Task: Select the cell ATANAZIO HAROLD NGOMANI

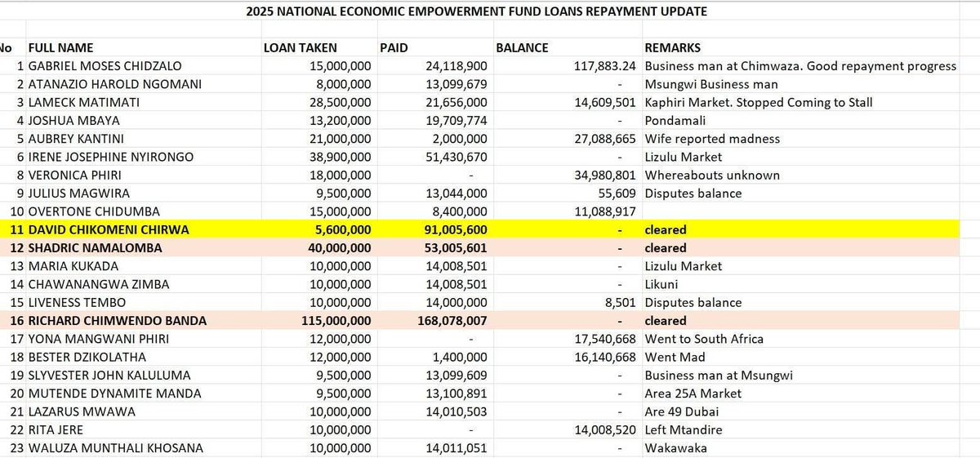Action: tap(114, 84)
